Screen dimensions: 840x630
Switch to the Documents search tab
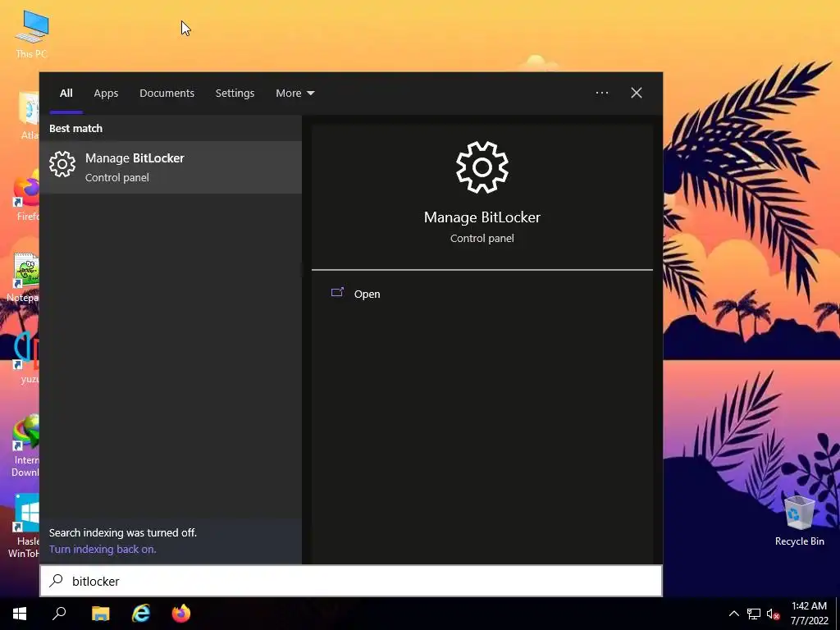tap(167, 94)
